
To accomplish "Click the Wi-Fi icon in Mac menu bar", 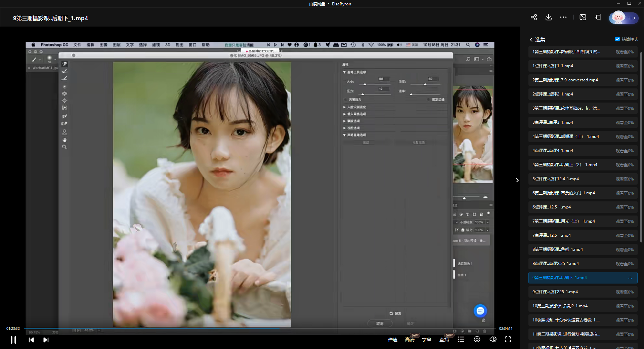I will (371, 45).
